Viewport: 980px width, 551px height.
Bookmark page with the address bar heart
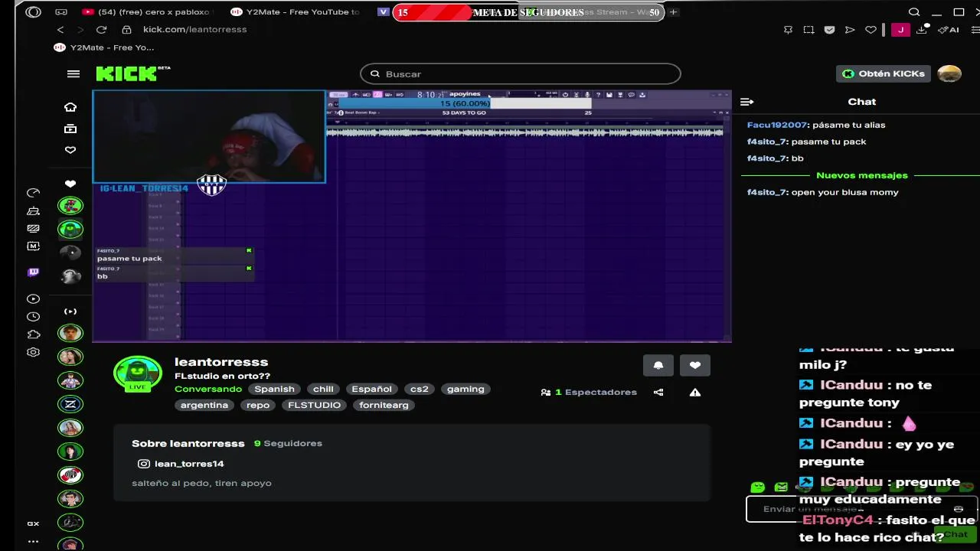click(x=871, y=30)
